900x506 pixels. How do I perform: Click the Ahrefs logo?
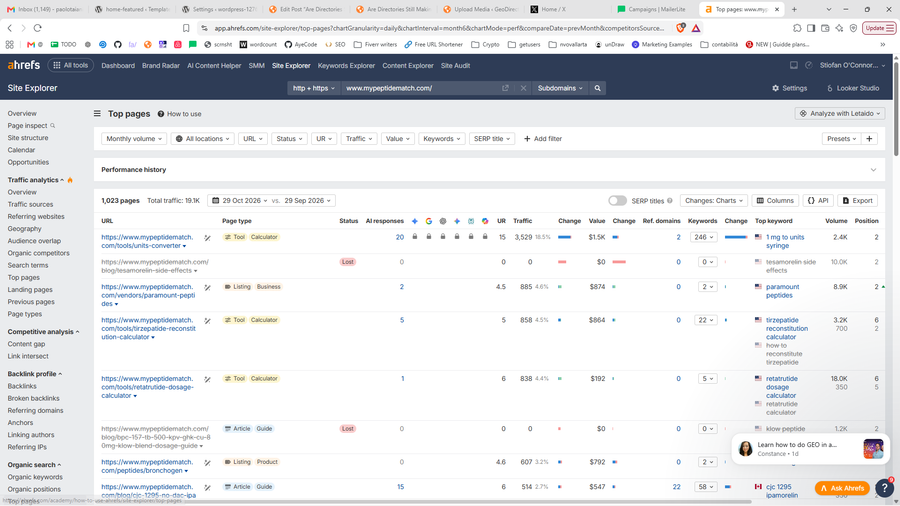24,65
